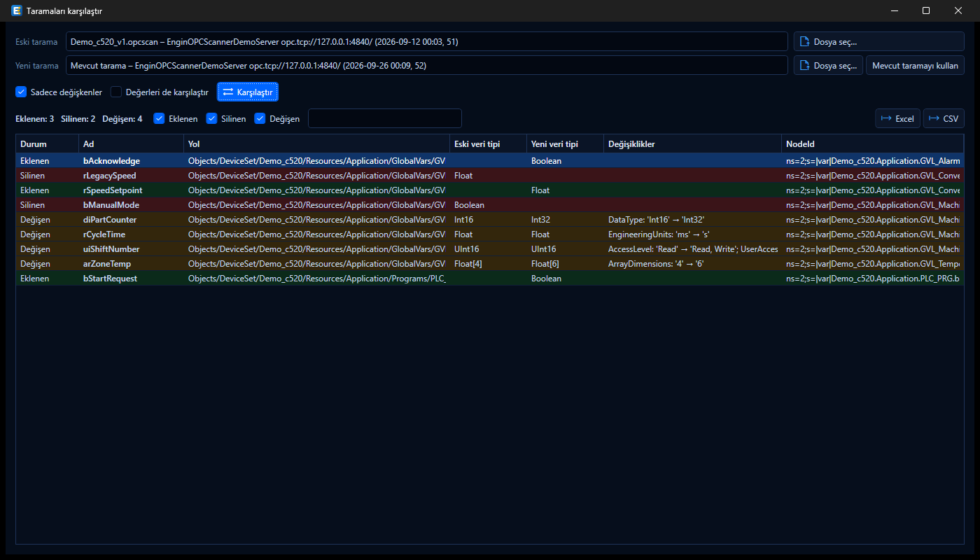Sort by the Değişiklikler column header

coord(692,144)
